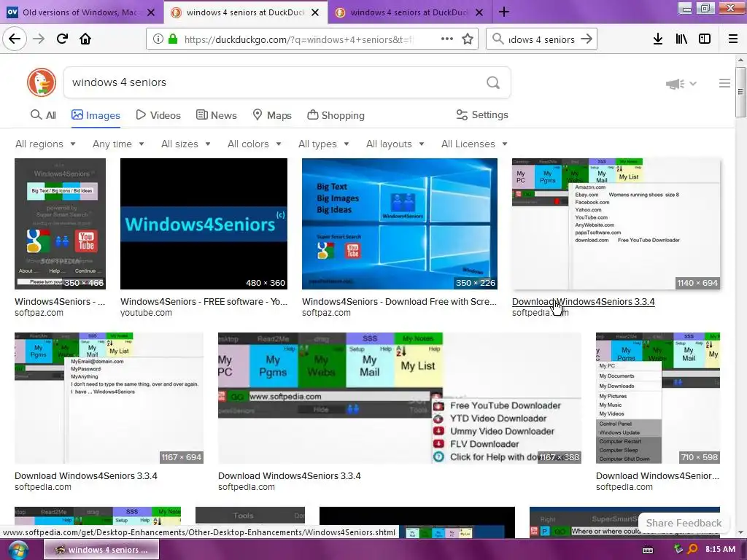
Task: Click the DuckDuckGo duck logo
Action: click(42, 82)
